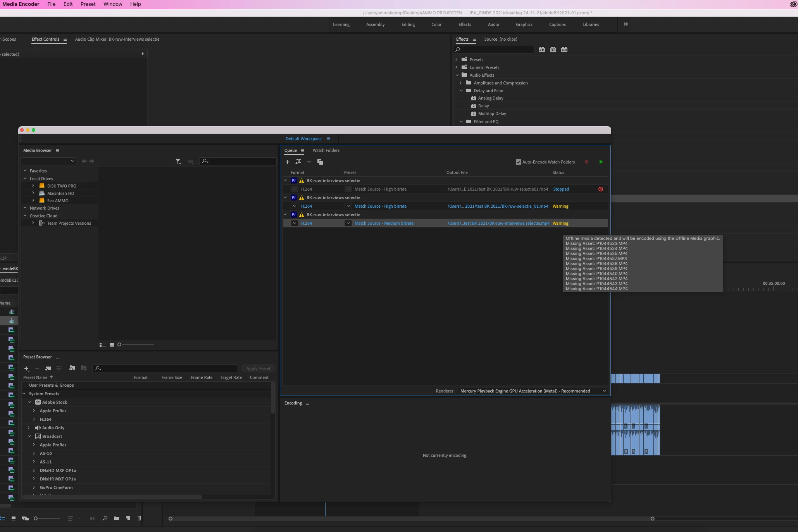Click the green Start Queue play button

(x=601, y=162)
